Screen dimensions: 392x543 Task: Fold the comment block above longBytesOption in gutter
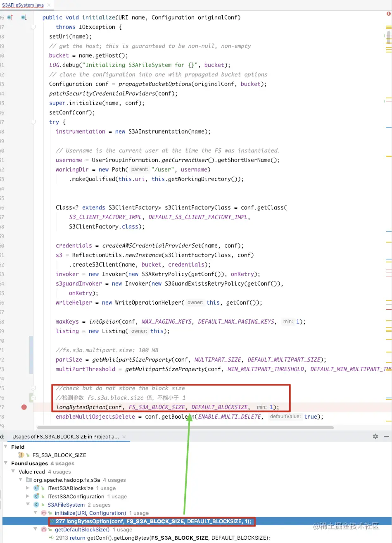(33, 388)
